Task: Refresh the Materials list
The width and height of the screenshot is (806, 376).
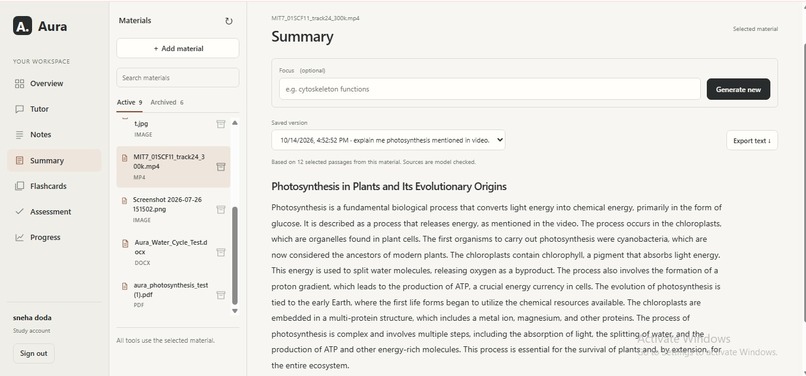Action: 229,21
